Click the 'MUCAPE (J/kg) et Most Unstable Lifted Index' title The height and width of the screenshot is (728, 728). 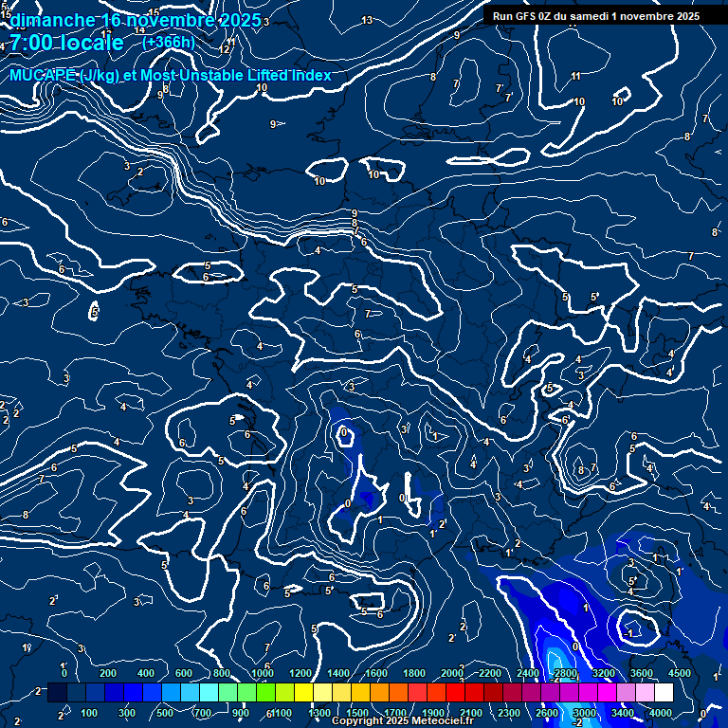tap(171, 75)
